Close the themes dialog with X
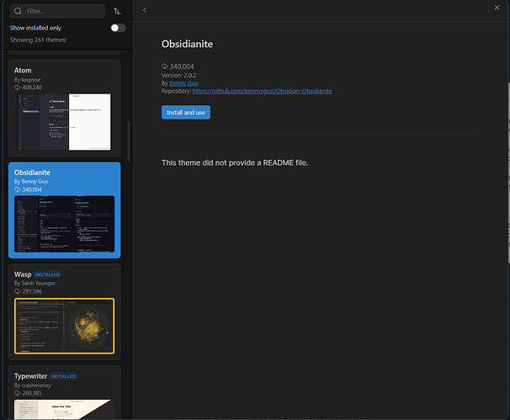This screenshot has width=510, height=420. pyautogui.click(x=497, y=8)
